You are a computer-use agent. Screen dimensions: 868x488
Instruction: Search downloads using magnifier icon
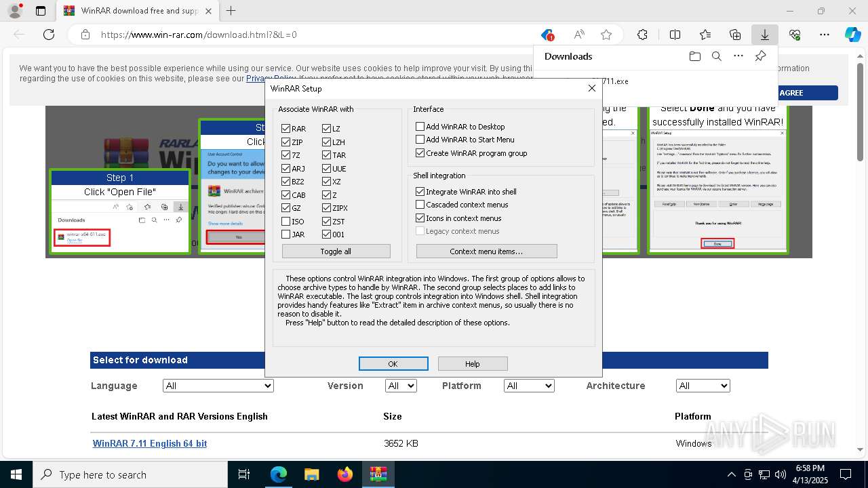[x=716, y=56]
